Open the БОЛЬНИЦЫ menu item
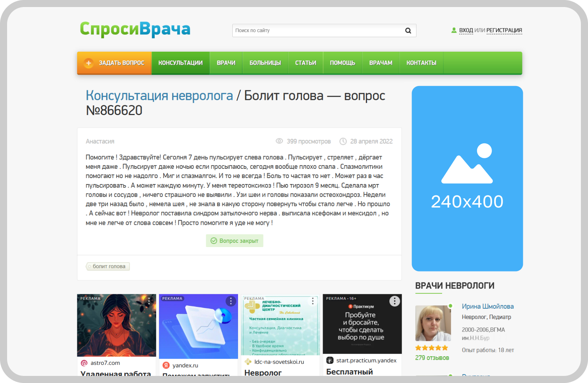 coord(265,63)
